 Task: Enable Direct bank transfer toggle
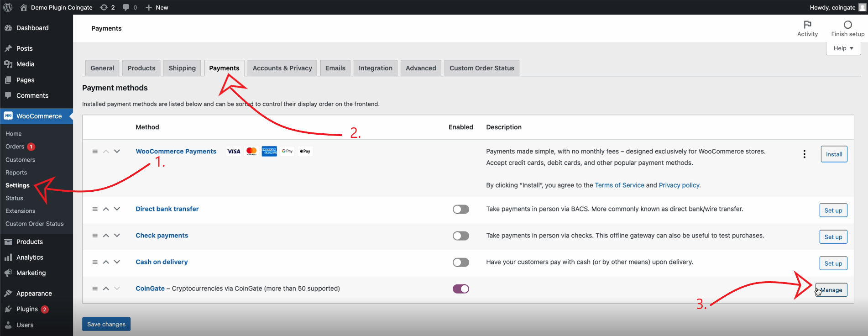tap(461, 209)
